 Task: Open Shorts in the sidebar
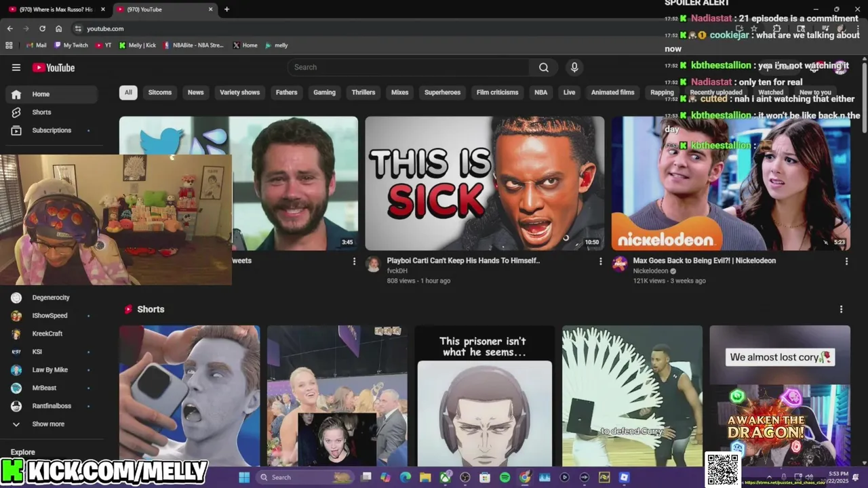52,112
